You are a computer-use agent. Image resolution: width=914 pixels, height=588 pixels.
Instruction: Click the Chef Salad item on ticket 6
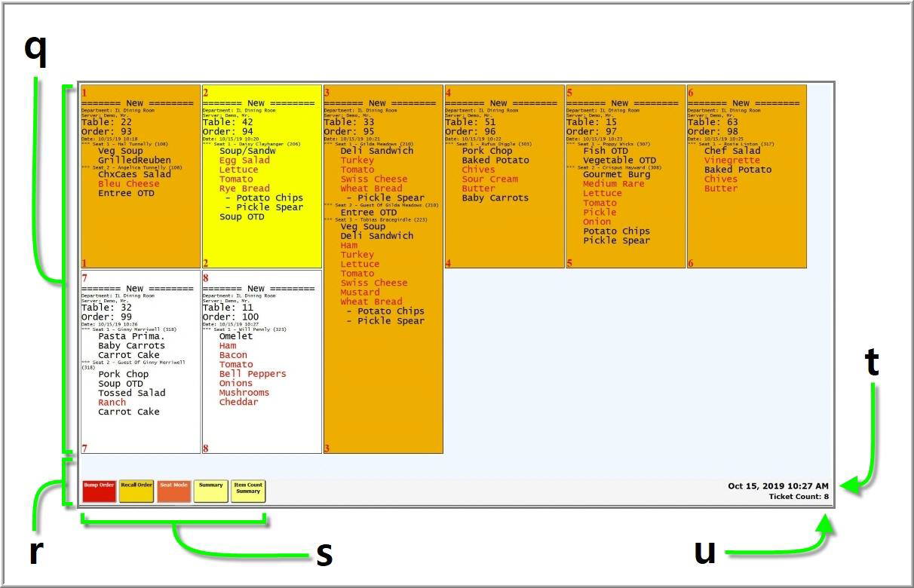tap(732, 151)
